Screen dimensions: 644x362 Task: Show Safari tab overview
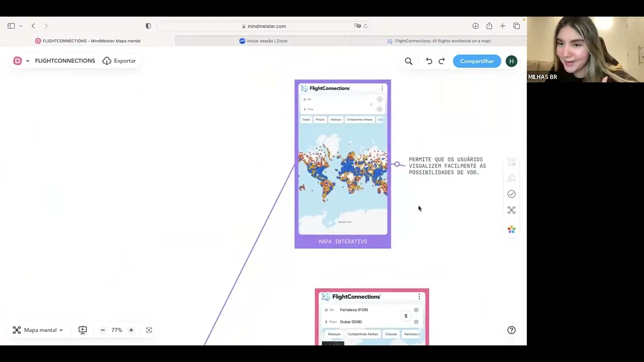(516, 26)
